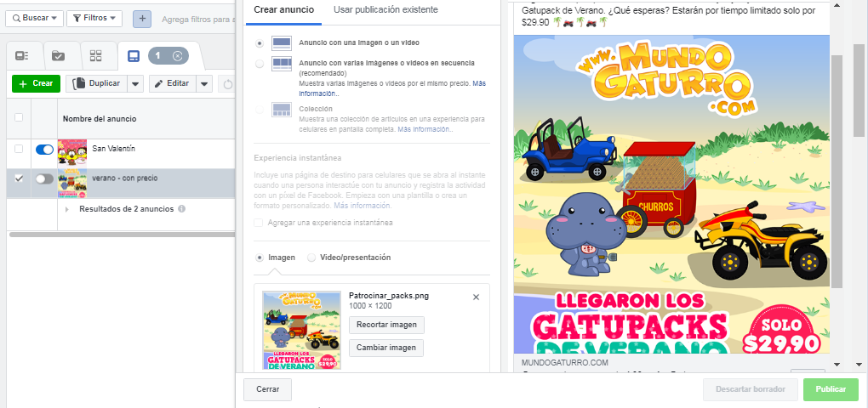Click the carousel ad format icon
The width and height of the screenshot is (868, 408).
click(x=282, y=64)
